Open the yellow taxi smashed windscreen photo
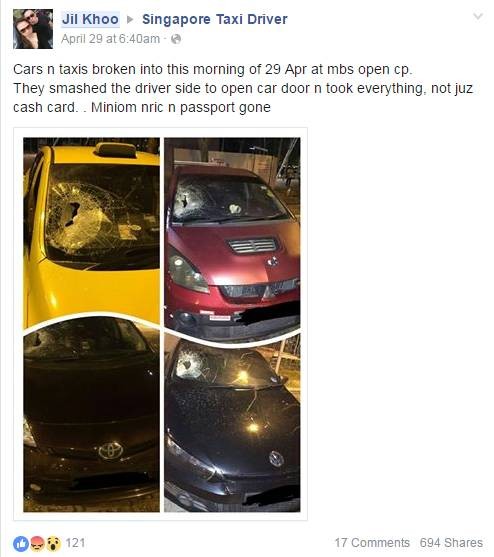 point(92,231)
